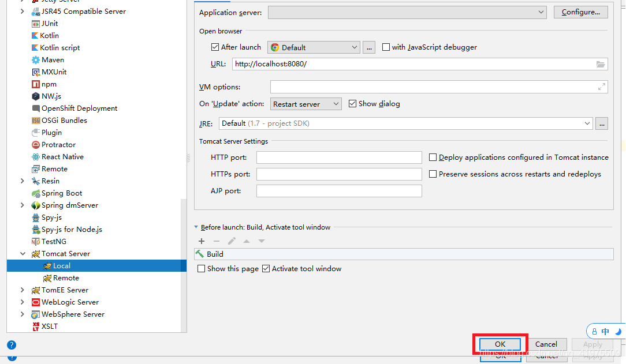The height and width of the screenshot is (364, 626).
Task: Enable Preserve sessions across restarts
Action: 433,174
